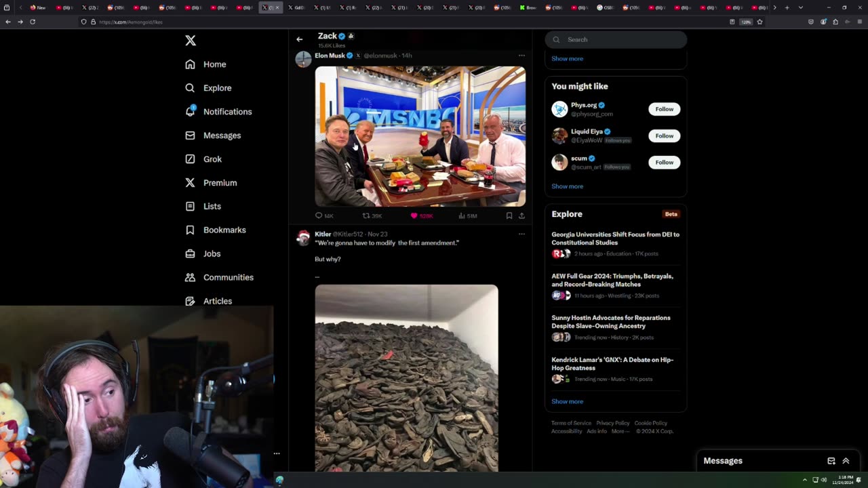Open the list all tabs dropdown

[x=801, y=7]
